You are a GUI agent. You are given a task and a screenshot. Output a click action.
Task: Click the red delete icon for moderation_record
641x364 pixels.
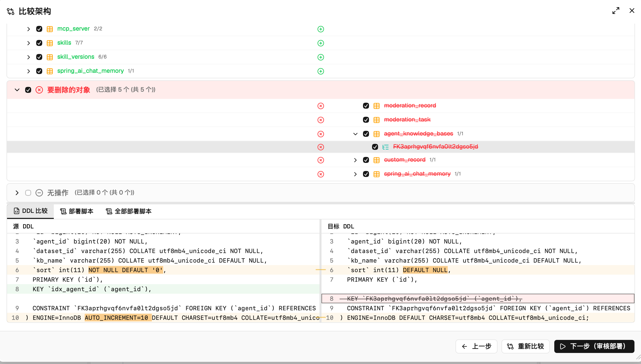click(320, 106)
